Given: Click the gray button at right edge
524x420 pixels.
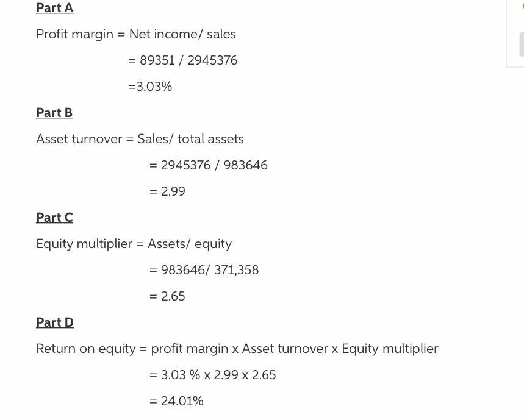Looking at the screenshot, I should (522, 44).
